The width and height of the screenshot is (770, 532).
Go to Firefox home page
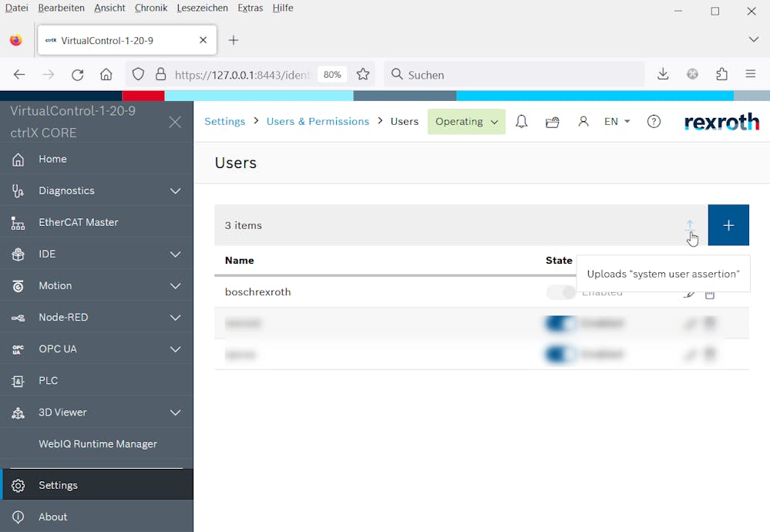coord(106,75)
